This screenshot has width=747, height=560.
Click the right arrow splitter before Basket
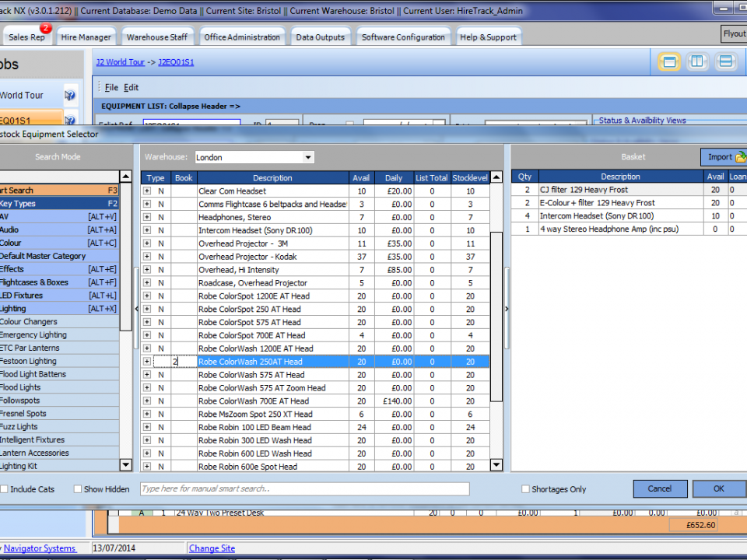pos(507,309)
